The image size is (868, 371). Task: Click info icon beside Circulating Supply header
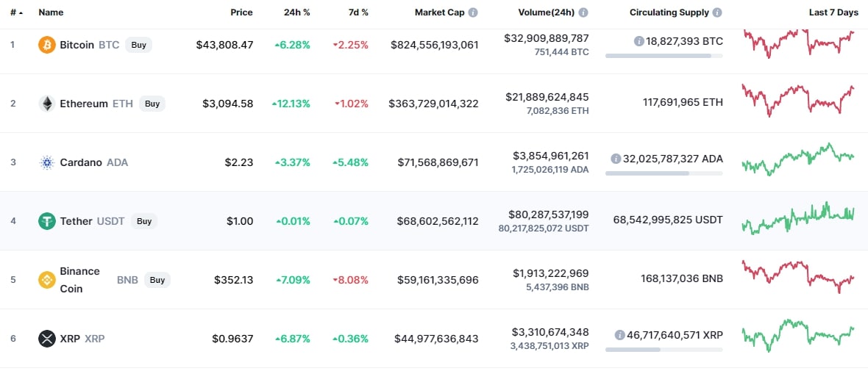(x=717, y=12)
